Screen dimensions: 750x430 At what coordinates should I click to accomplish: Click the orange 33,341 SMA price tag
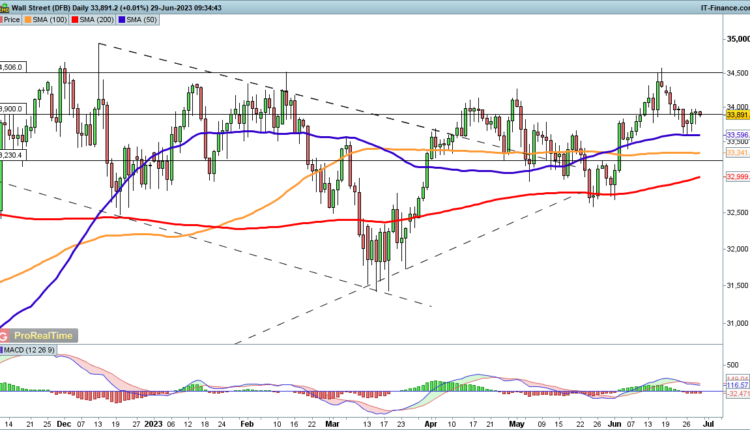pyautogui.click(x=737, y=153)
